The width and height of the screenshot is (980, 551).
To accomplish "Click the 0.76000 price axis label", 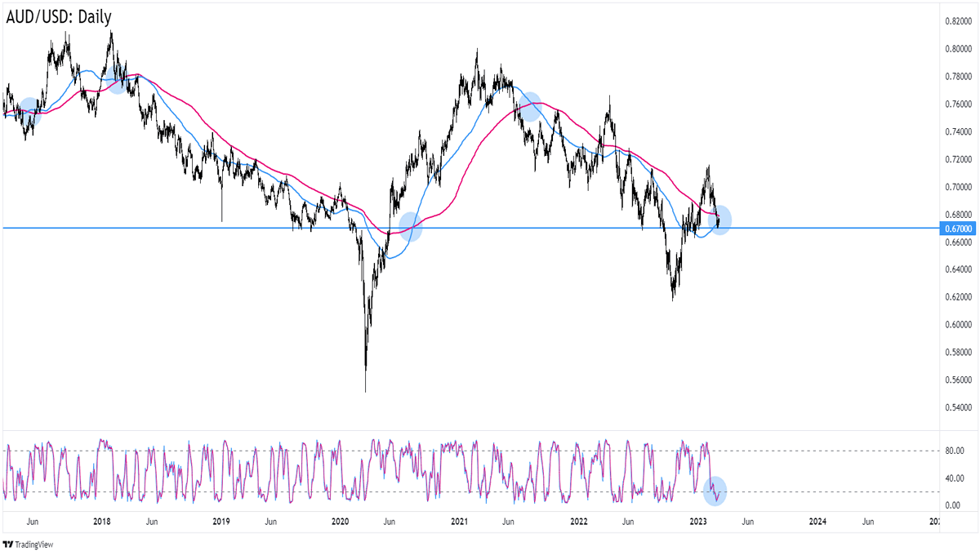I will 958,104.
